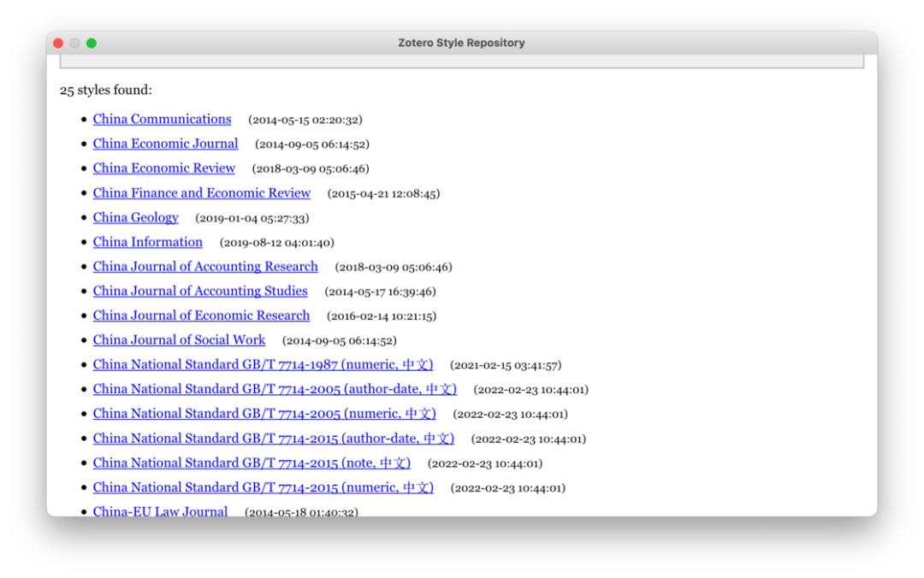
Task: Open China Finance and Economic Review style
Action: [x=202, y=193]
